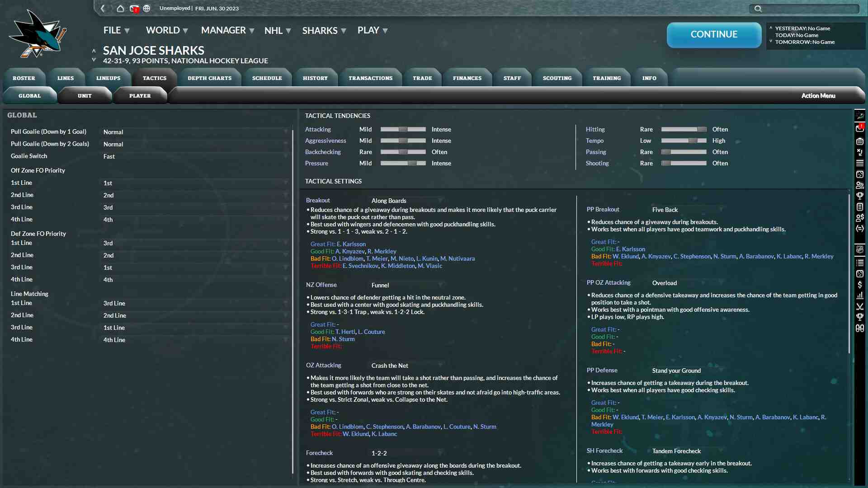Open the PP Breakout 'Five Back' dropdown

(x=687, y=210)
